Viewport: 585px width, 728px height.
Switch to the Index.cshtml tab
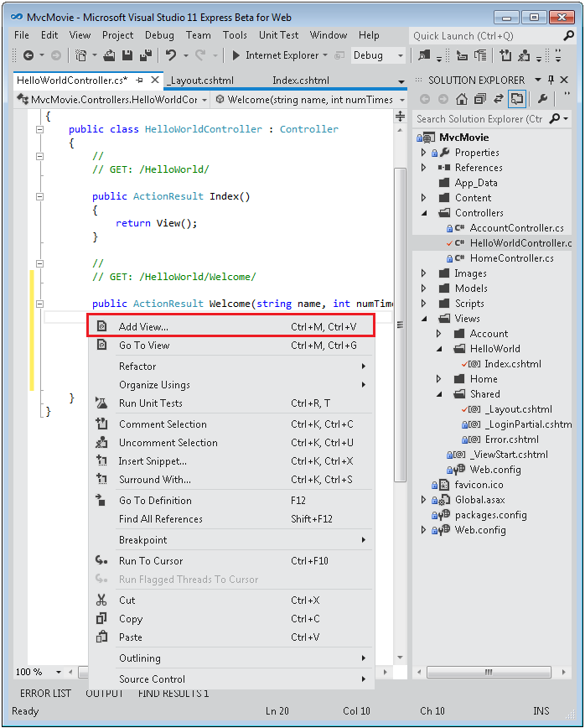[x=301, y=81]
